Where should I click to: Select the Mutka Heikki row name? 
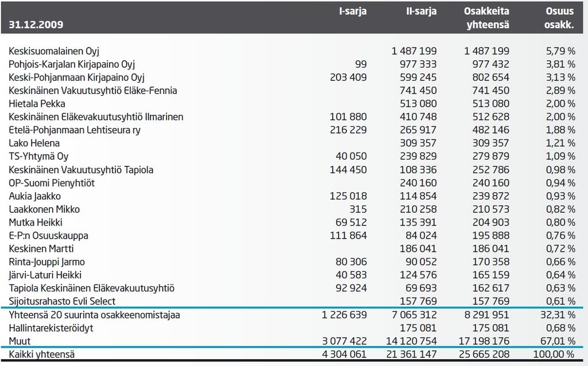coord(36,223)
